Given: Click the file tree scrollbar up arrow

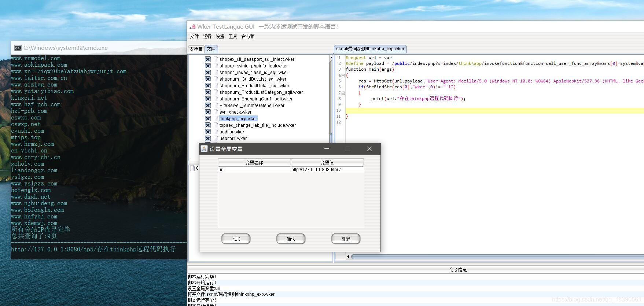Looking at the screenshot, I should [331, 58].
